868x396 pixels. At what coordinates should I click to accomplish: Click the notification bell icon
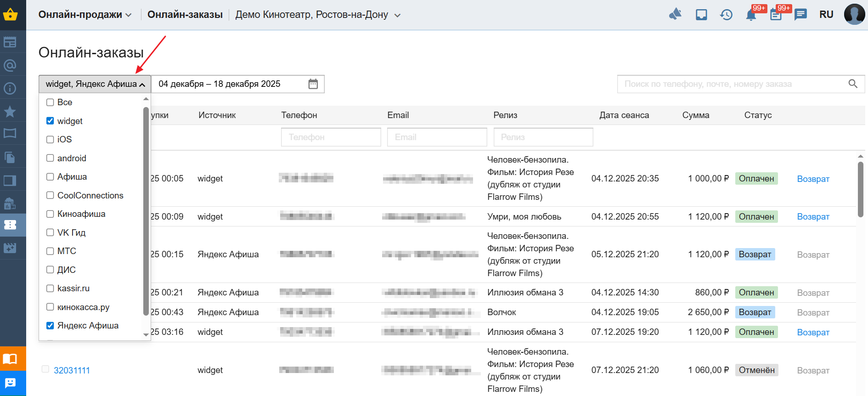tap(751, 15)
